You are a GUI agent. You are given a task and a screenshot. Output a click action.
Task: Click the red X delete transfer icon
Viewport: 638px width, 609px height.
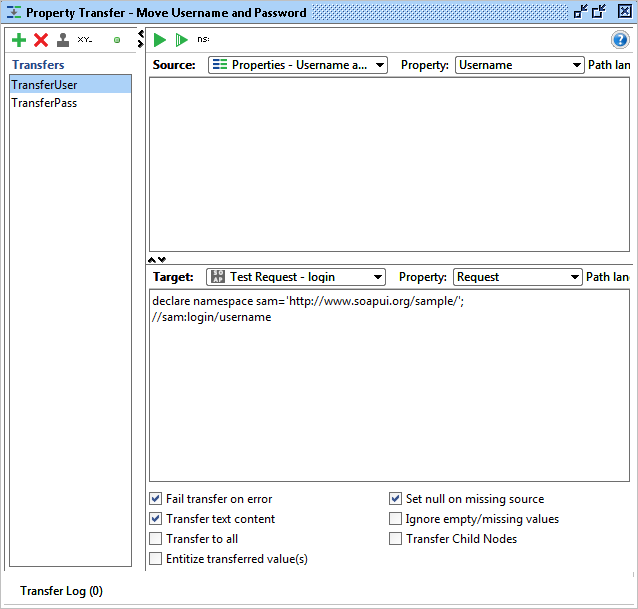[x=41, y=40]
